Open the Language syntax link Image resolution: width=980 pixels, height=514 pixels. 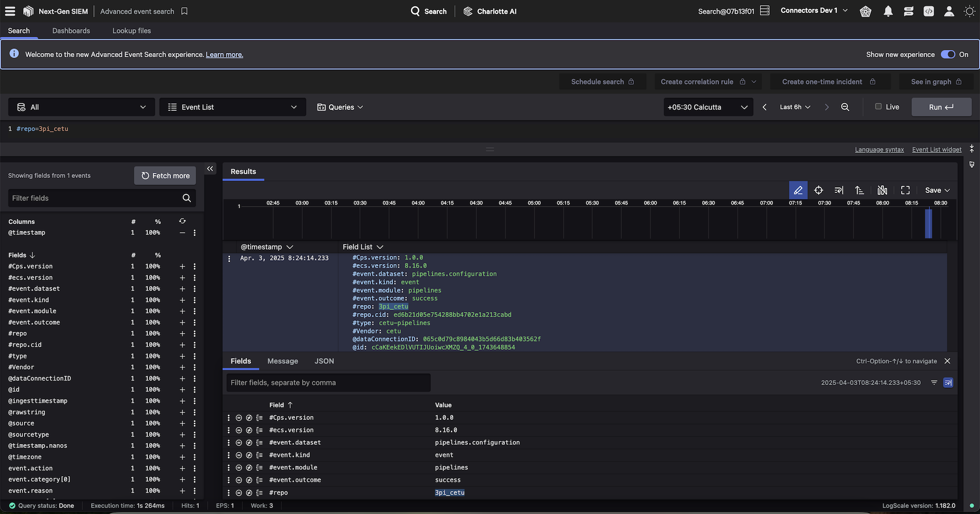[x=879, y=149]
